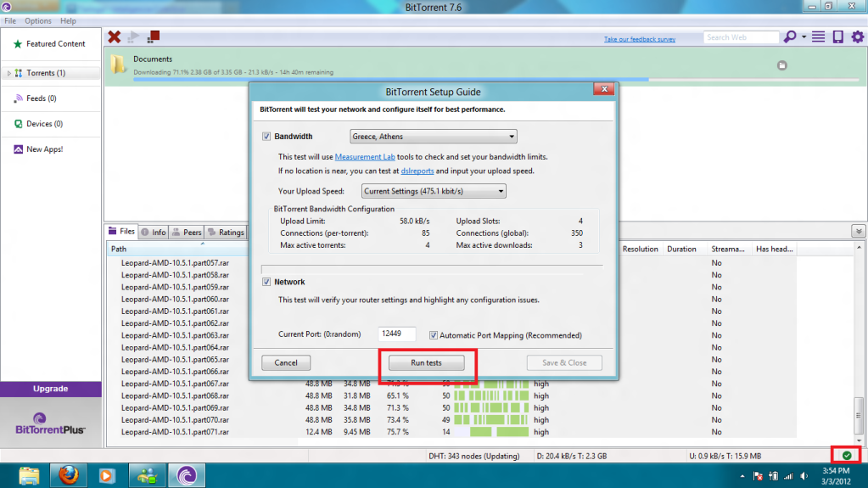Click the remote device toolbar icon
The width and height of the screenshot is (868, 488).
(x=838, y=37)
